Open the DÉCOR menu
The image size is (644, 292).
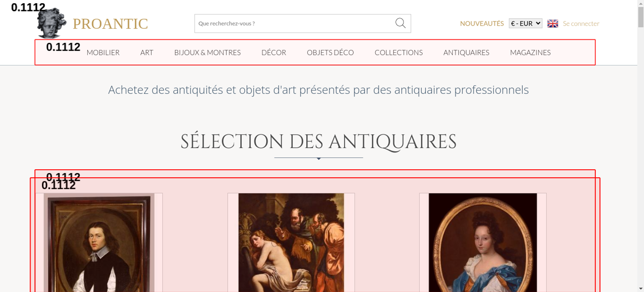pyautogui.click(x=274, y=52)
